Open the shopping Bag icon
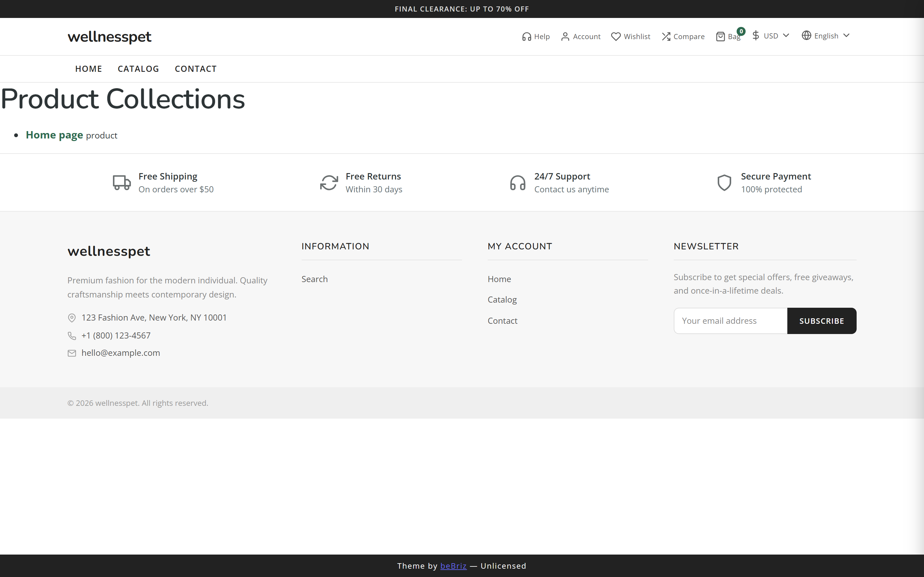This screenshot has height=577, width=924. [720, 37]
